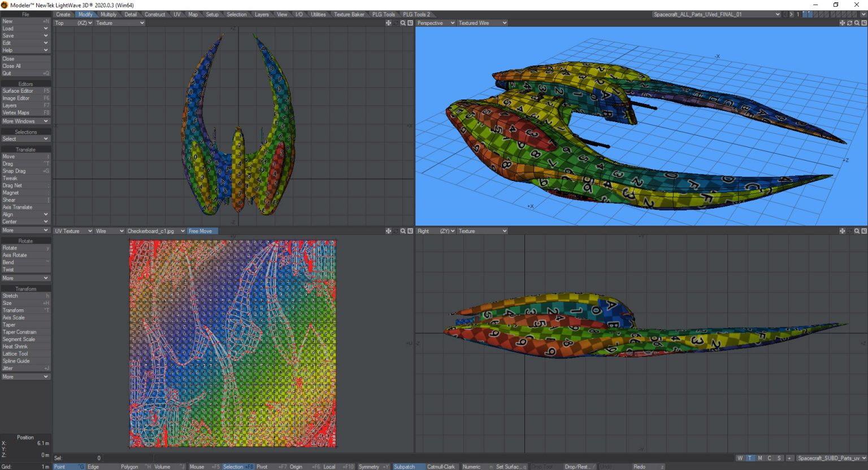
Task: Open the Checkerboard_c1.jpg image dropdown
Action: pyautogui.click(x=156, y=231)
